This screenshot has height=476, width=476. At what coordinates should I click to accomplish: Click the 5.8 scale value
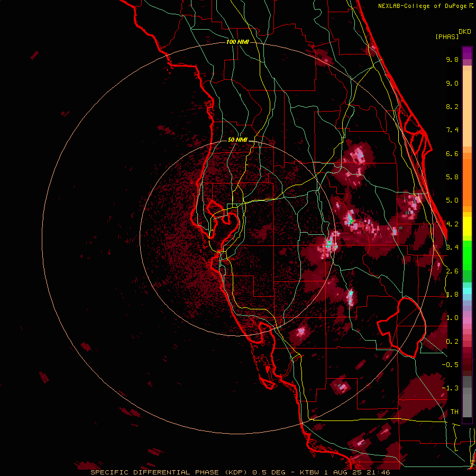coord(452,177)
